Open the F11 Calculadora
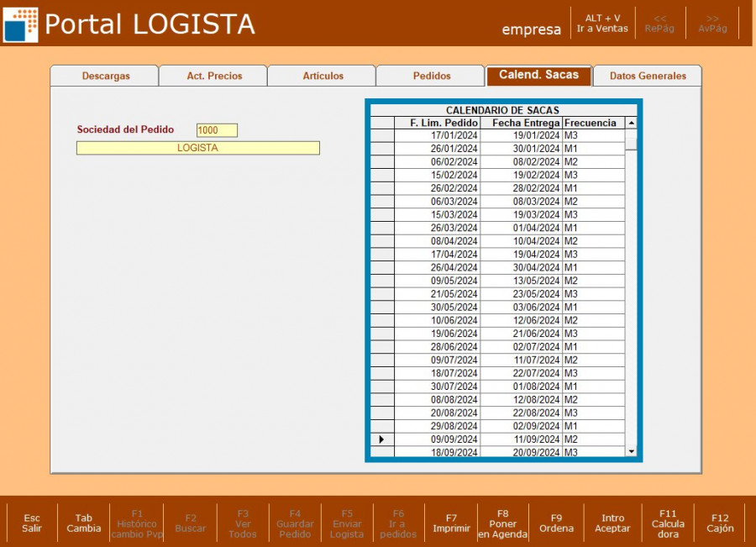756x547 pixels. pyautogui.click(x=668, y=523)
